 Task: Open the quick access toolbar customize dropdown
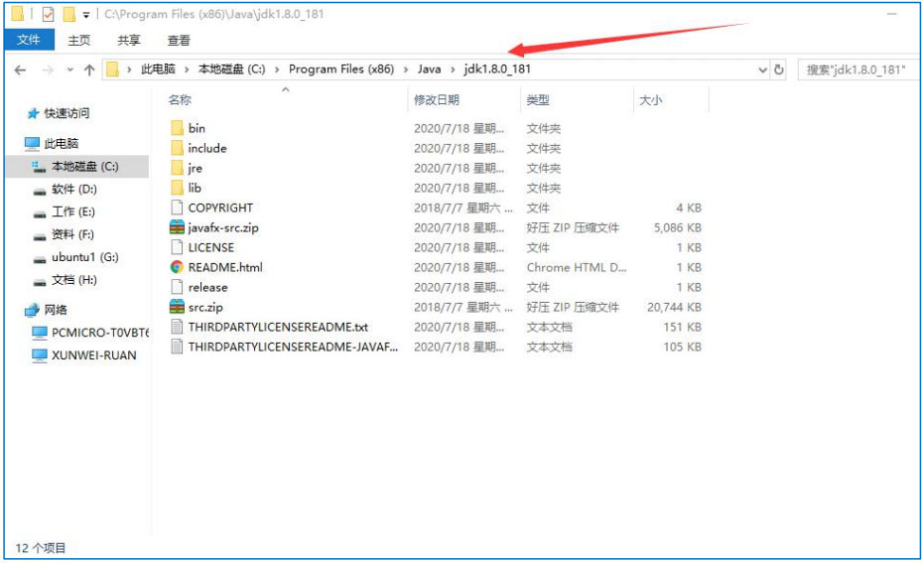pyautogui.click(x=86, y=15)
